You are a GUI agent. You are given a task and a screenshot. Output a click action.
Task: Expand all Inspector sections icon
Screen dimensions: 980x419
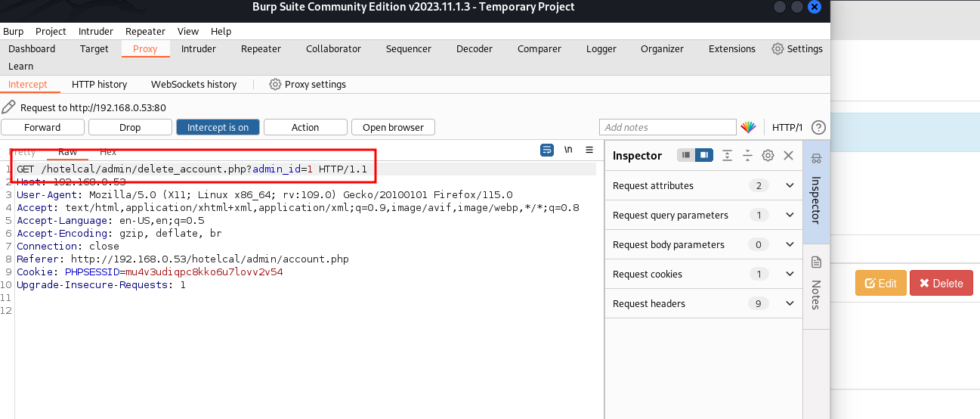tap(727, 155)
